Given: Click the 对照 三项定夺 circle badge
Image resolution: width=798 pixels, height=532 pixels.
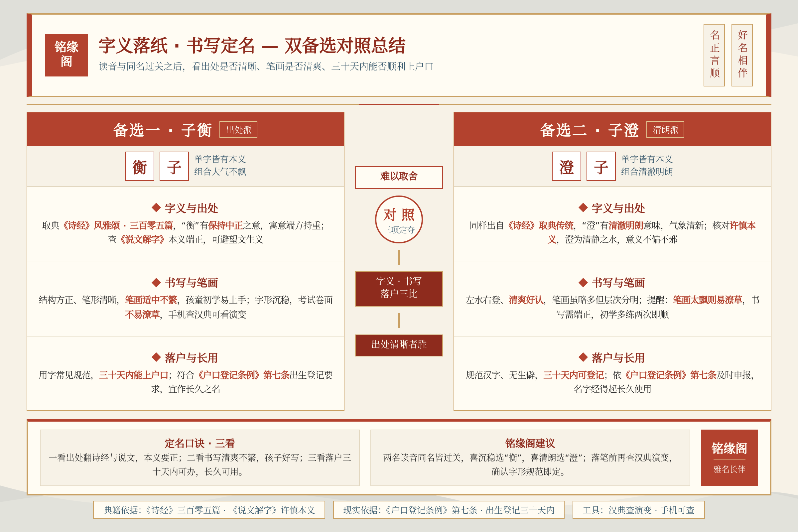Looking at the screenshot, I should (x=399, y=219).
